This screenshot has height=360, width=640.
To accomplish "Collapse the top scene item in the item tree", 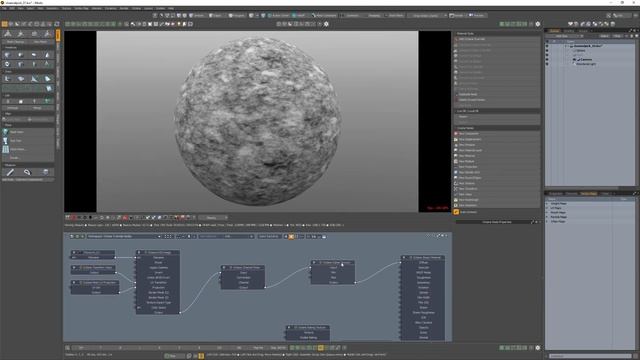I will coord(567,46).
